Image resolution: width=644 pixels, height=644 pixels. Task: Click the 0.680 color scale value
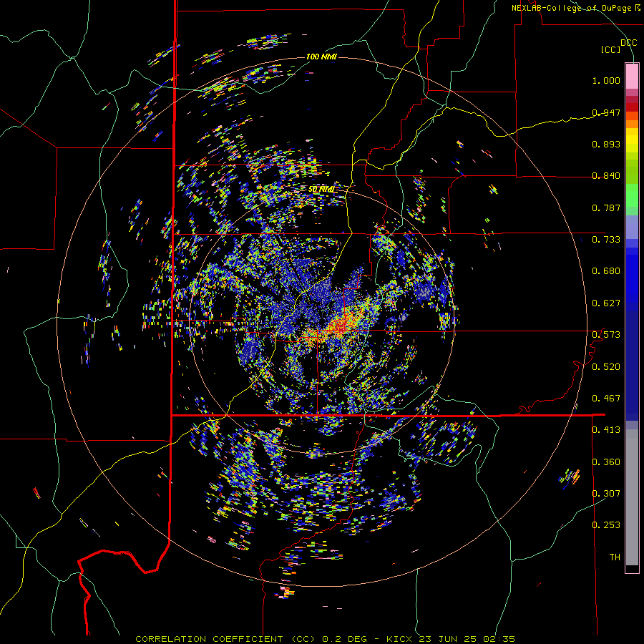606,271
